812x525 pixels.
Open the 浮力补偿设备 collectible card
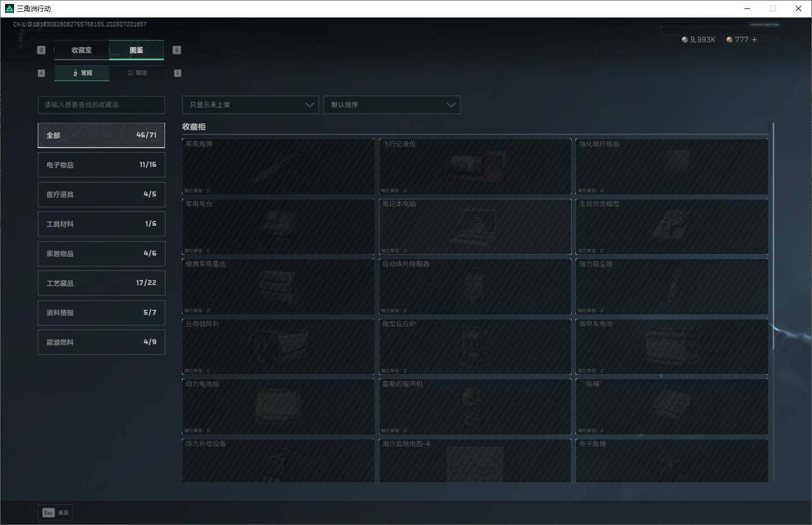[278, 460]
